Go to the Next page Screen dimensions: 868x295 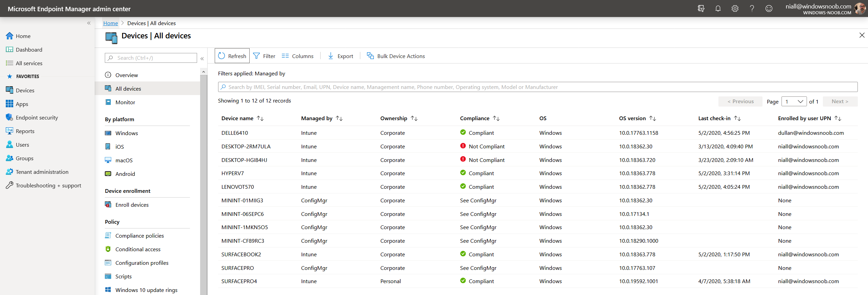(840, 102)
